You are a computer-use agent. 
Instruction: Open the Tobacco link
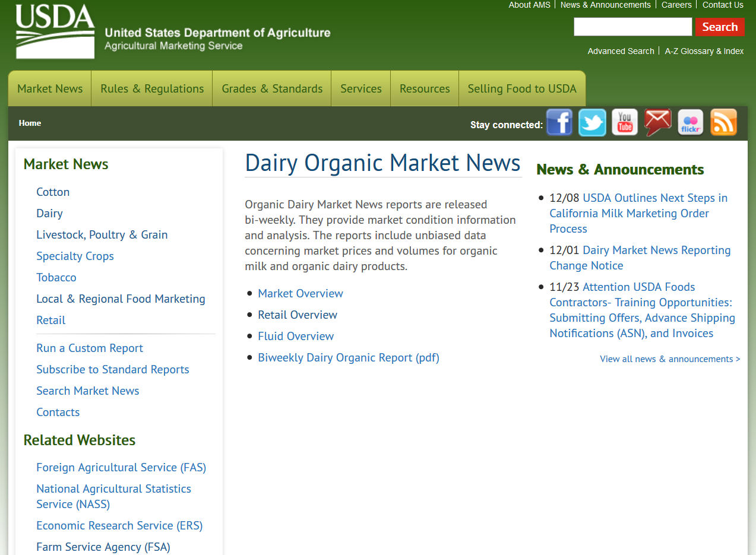click(x=56, y=277)
